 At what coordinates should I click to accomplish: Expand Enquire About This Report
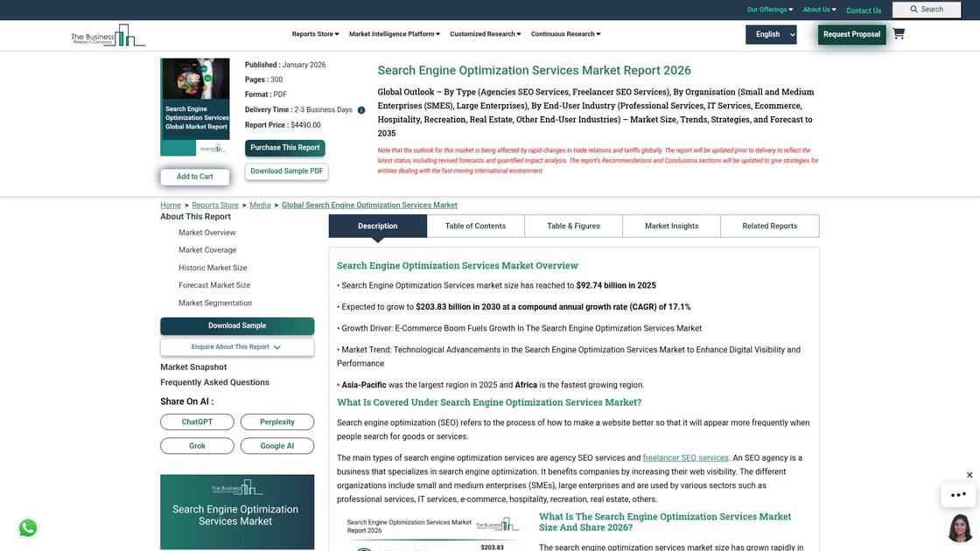point(237,346)
